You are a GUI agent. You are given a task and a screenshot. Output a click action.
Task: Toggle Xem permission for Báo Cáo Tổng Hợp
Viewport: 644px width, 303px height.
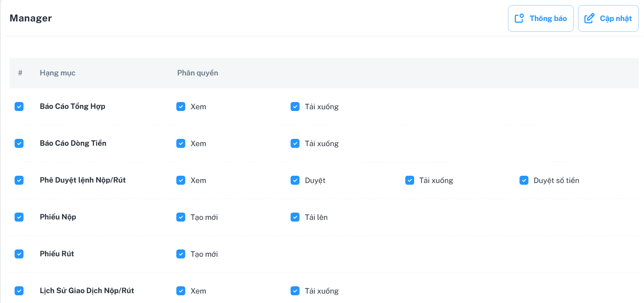tap(181, 107)
